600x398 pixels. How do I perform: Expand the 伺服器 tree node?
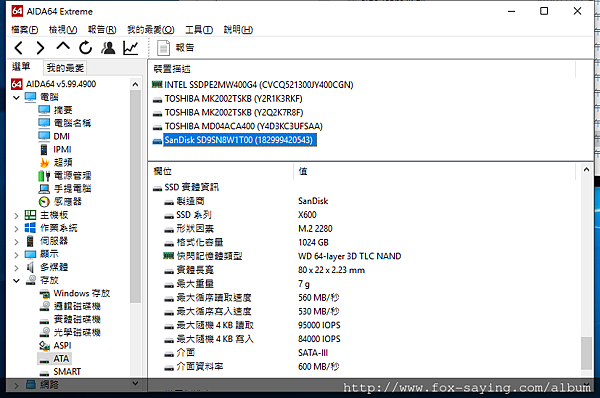pyautogui.click(x=16, y=242)
